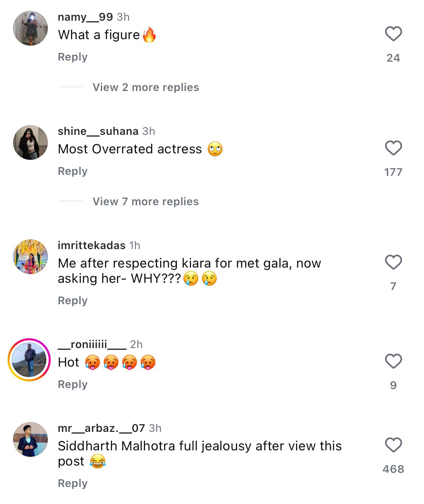424x504 pixels.
Task: Expand 'View 2 more replies'
Action: click(146, 87)
